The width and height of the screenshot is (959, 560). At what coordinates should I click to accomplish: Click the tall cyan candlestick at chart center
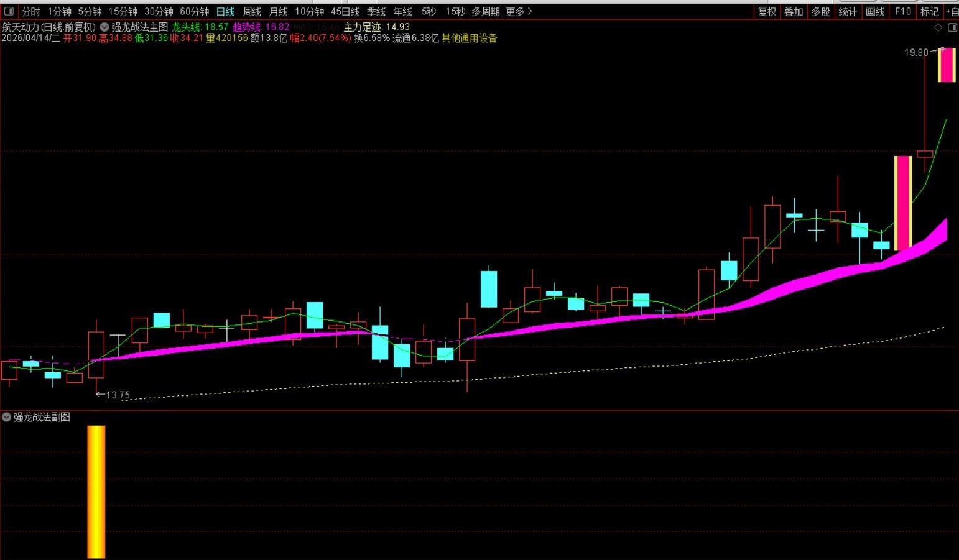[489, 289]
